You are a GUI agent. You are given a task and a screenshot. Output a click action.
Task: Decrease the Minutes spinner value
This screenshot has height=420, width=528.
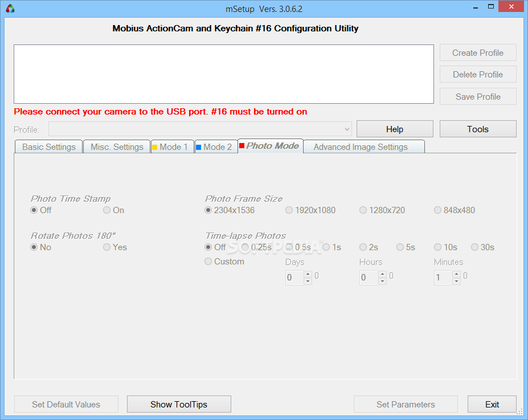click(456, 282)
